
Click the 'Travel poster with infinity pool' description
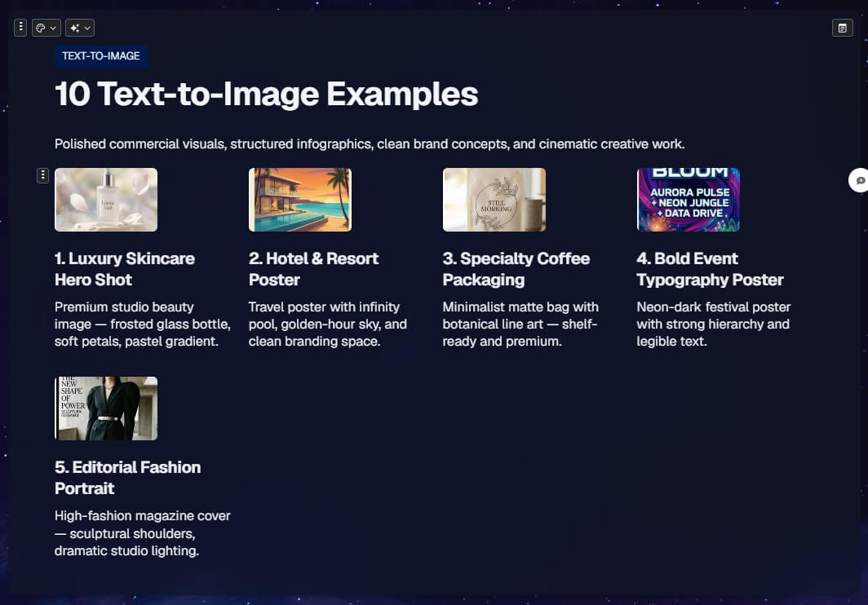[x=328, y=325]
